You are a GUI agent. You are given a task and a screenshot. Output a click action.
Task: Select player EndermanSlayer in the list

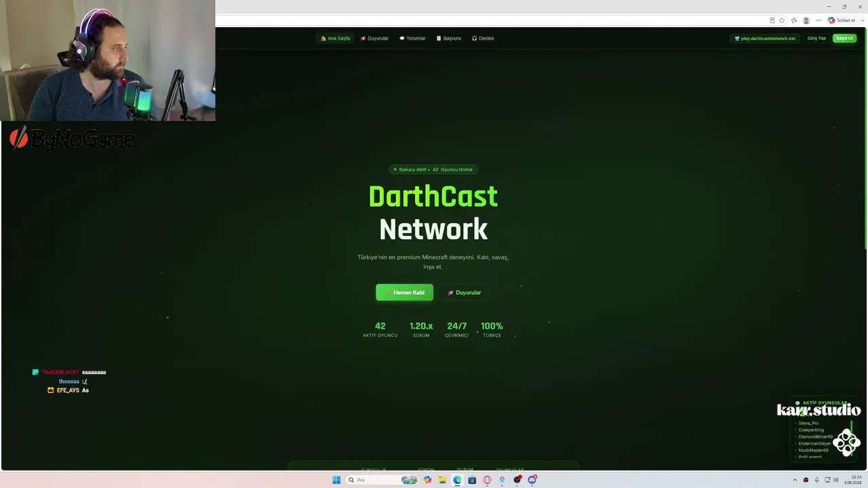click(x=814, y=443)
